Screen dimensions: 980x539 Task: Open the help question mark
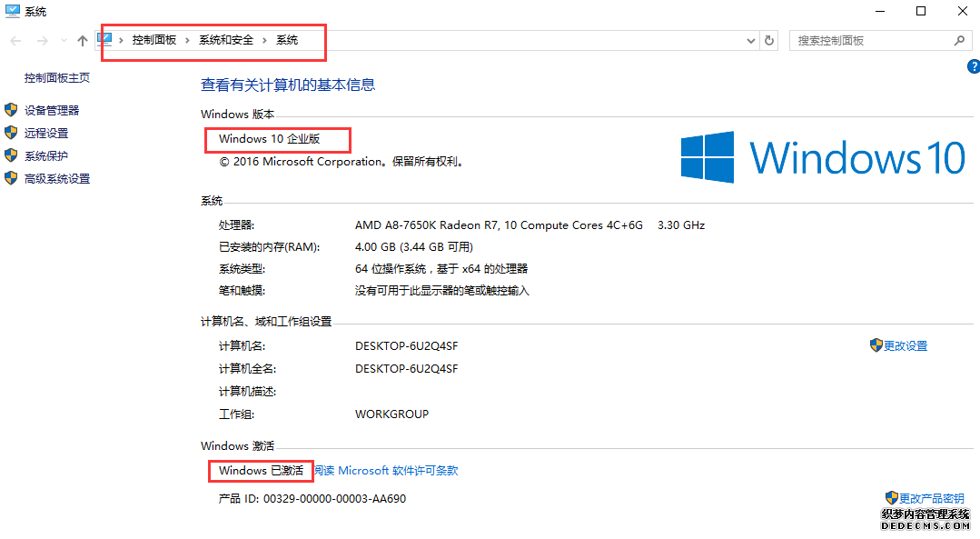974,66
